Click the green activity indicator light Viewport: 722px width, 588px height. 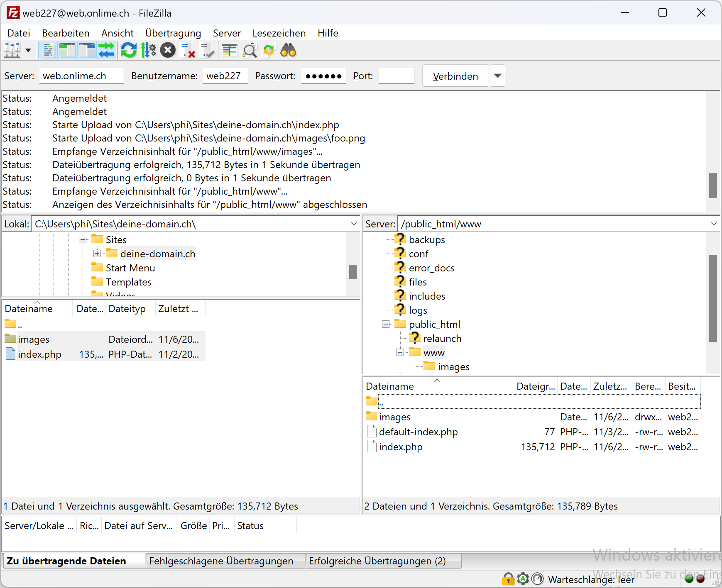coord(689,578)
